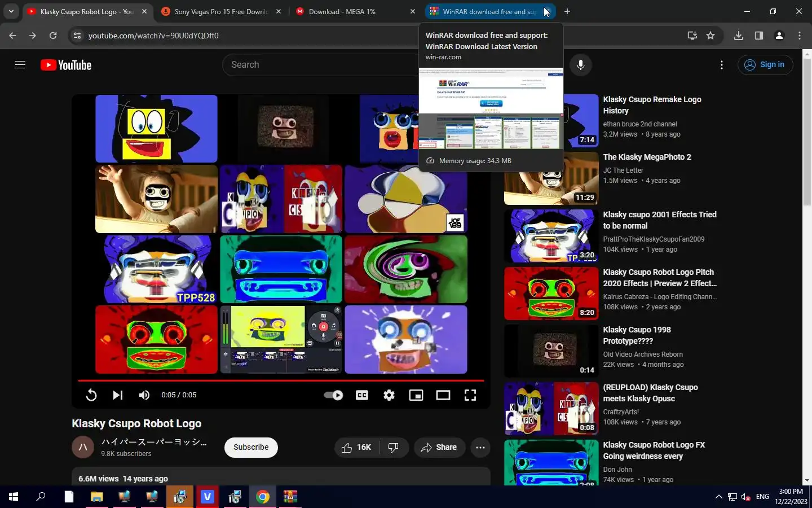Show hidden system tray icons

pyautogui.click(x=718, y=497)
